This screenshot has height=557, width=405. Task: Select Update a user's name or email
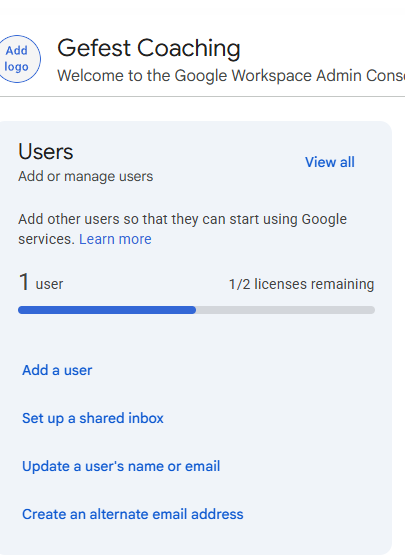[121, 466]
